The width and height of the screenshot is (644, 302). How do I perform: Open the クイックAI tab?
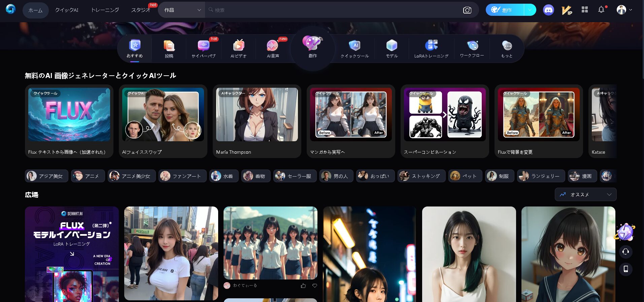[67, 10]
